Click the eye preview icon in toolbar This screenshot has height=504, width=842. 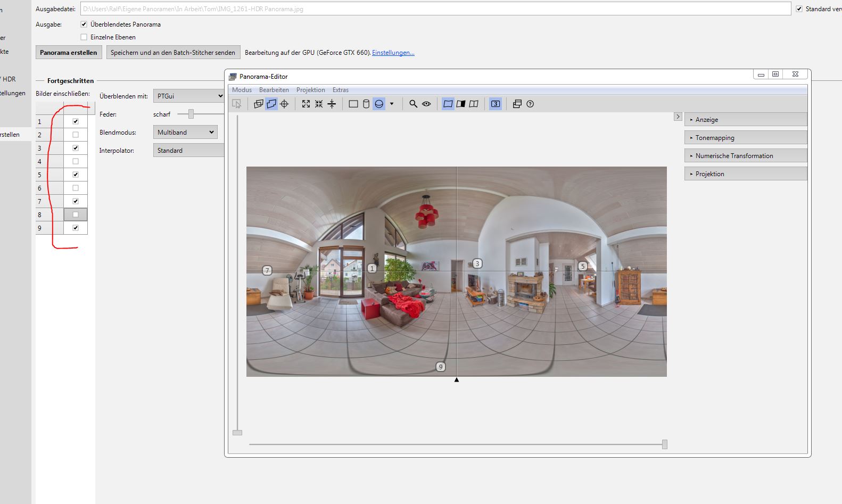pos(426,104)
